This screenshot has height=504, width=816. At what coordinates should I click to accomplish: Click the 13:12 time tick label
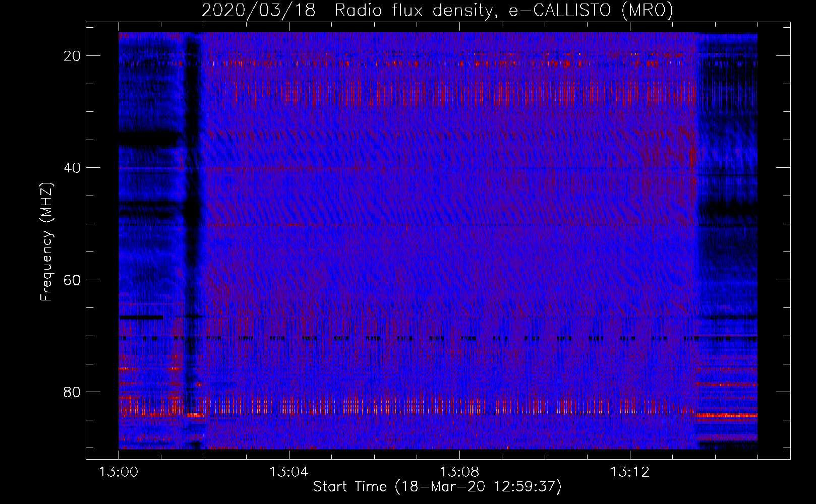630,472
